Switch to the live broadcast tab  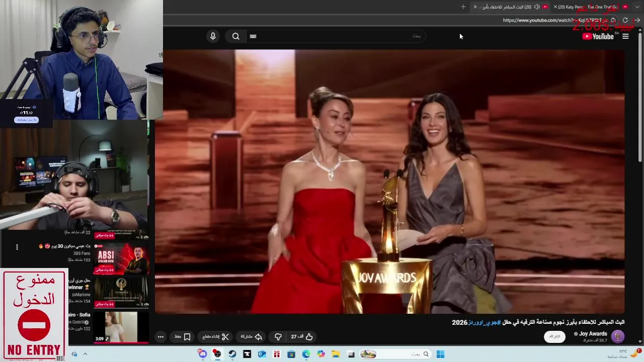[x=511, y=7]
